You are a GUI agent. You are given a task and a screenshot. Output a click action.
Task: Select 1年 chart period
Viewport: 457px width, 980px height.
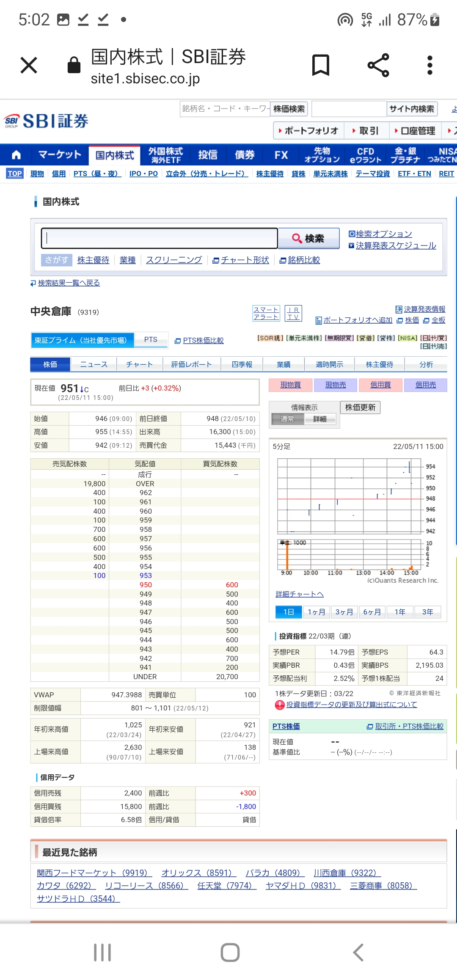click(400, 612)
